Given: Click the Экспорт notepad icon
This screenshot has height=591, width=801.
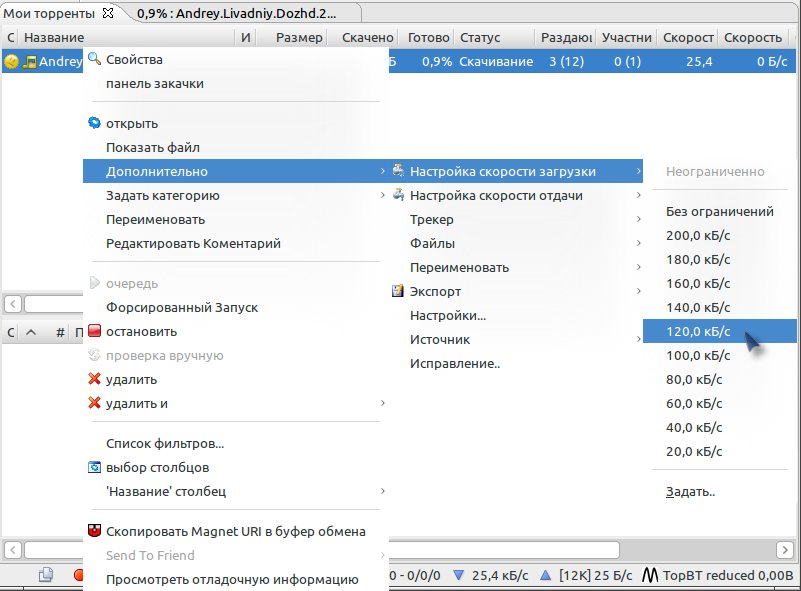Looking at the screenshot, I should pos(398,291).
